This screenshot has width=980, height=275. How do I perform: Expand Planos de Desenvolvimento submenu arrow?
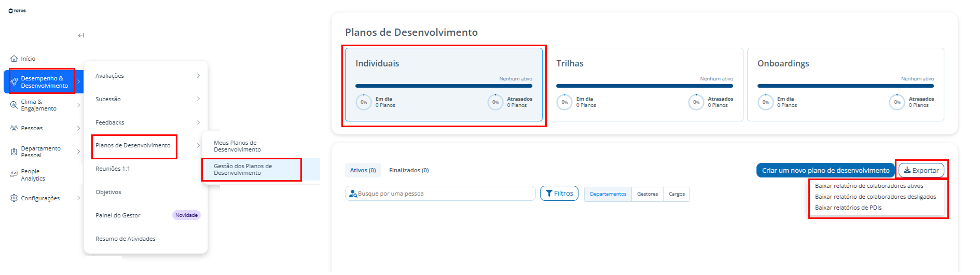198,145
